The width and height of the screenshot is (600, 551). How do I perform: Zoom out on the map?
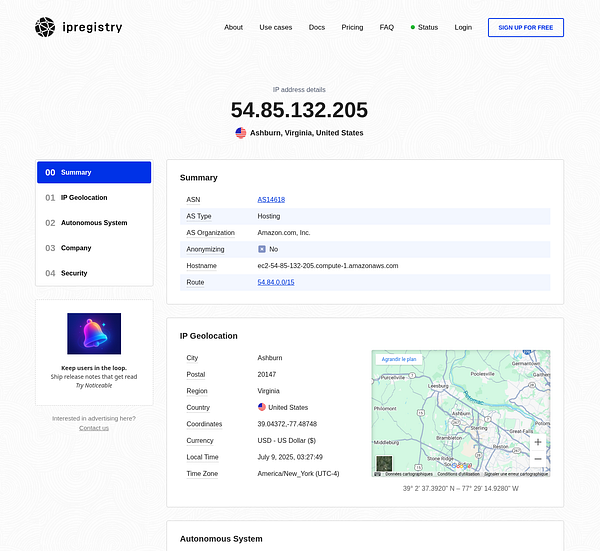[538, 459]
